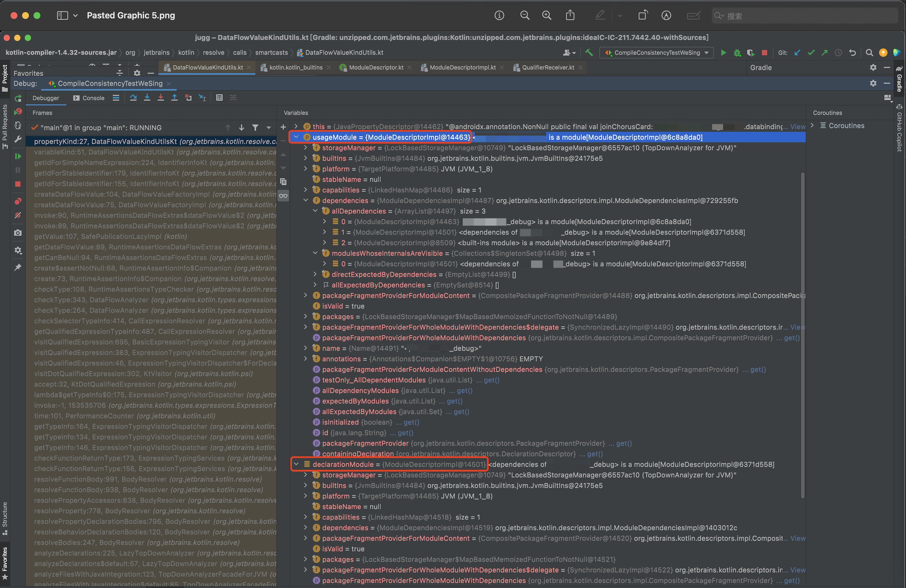
Task: Expand the 'this' variable node
Action: point(296,126)
